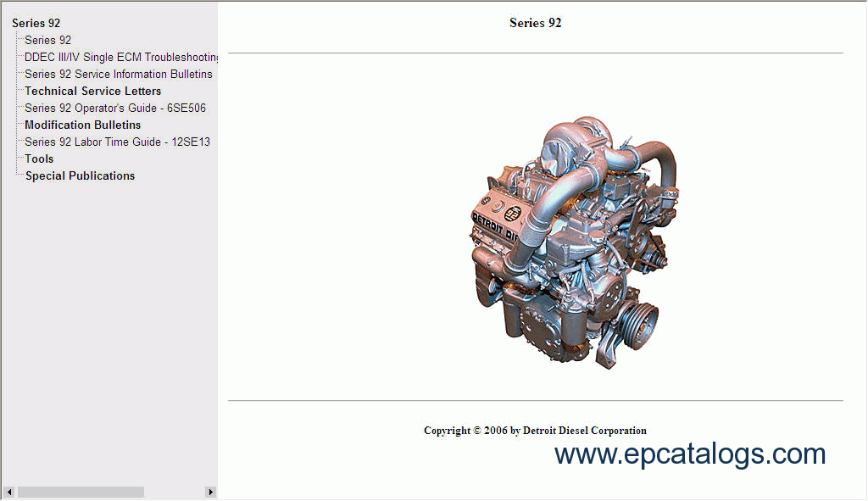The width and height of the screenshot is (868, 501).
Task: Open Series 92 Labor Time Guide - 12SE13
Action: [x=117, y=142]
